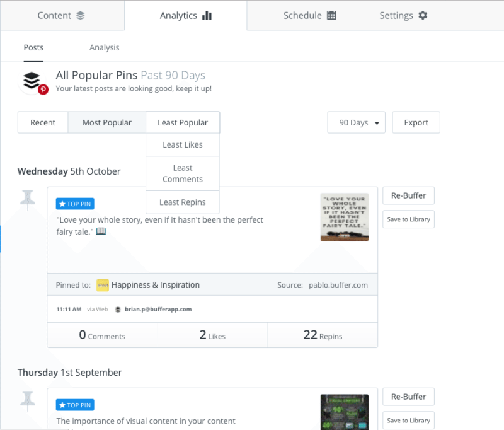The width and height of the screenshot is (504, 430).
Task: Open the 90 Days dropdown
Action: click(x=356, y=122)
